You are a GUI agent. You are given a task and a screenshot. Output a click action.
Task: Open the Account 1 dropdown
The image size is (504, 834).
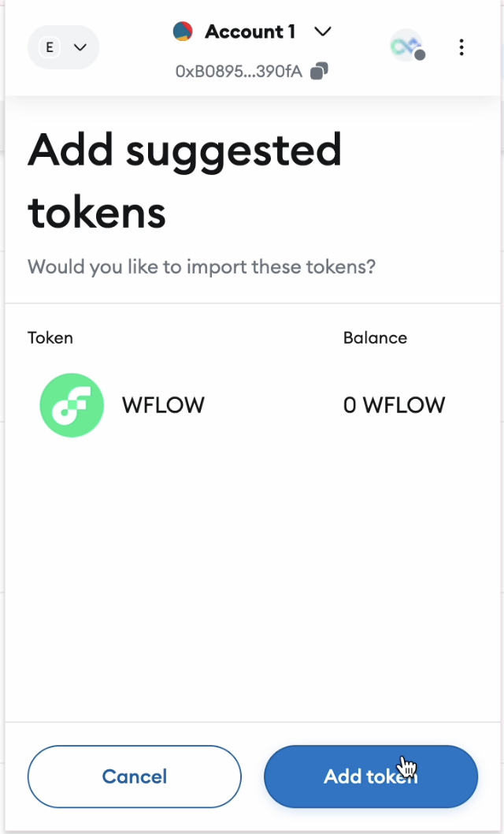(x=323, y=32)
